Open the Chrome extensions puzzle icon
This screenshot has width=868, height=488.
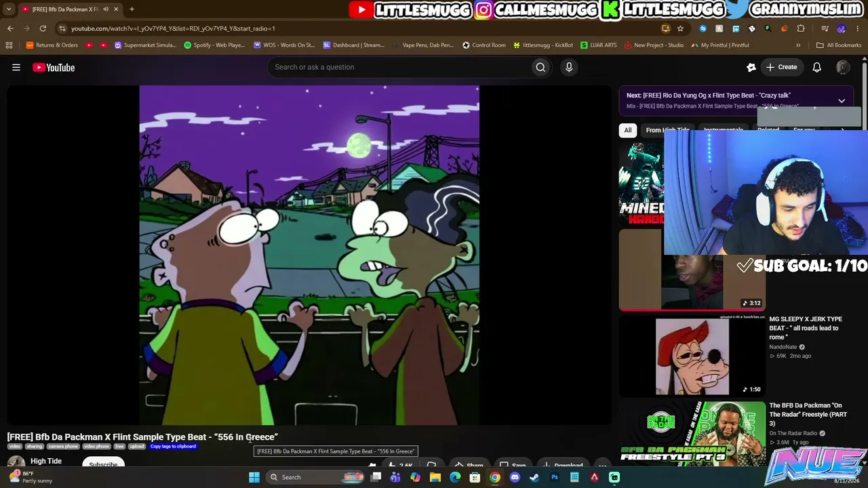[x=801, y=28]
